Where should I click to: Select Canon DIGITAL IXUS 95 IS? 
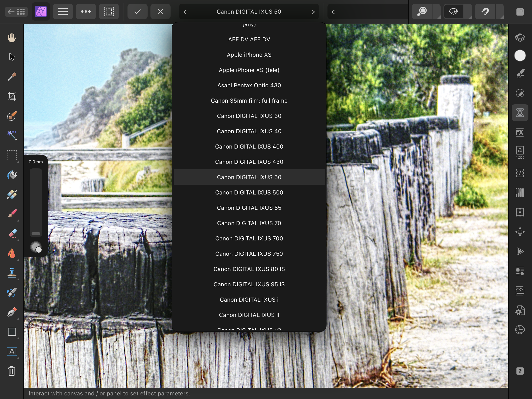pos(249,284)
